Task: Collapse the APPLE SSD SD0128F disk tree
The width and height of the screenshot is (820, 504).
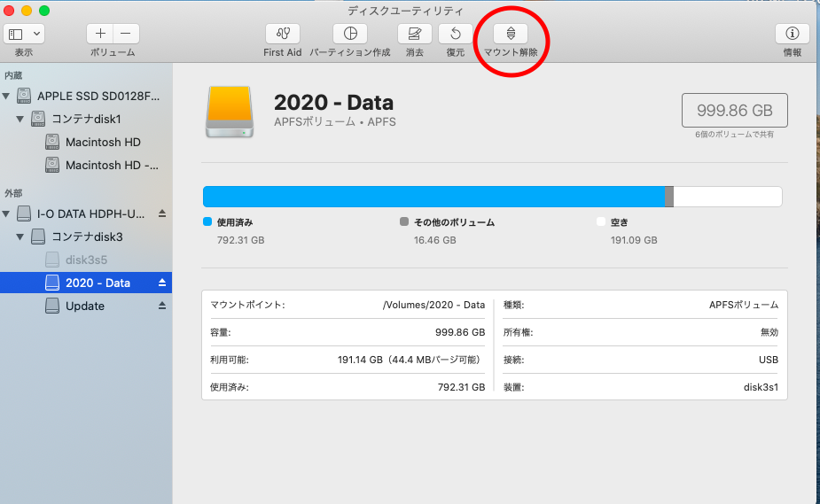Action: tap(6, 96)
